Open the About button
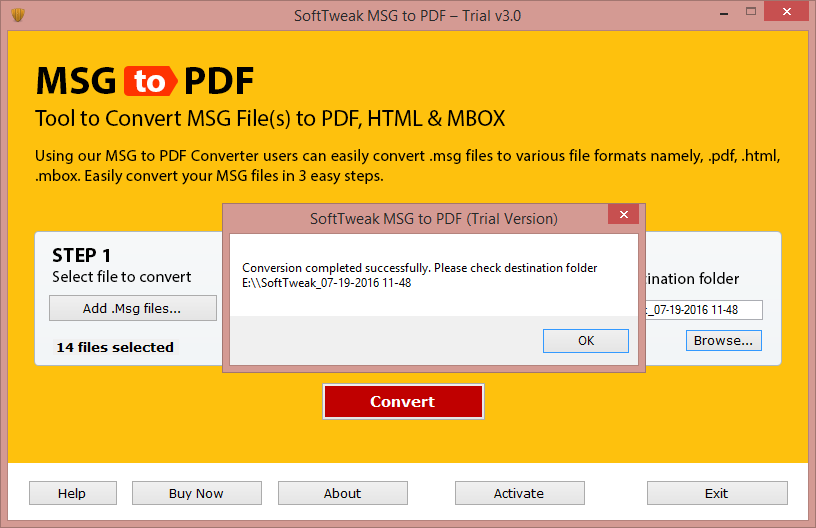 (x=342, y=493)
